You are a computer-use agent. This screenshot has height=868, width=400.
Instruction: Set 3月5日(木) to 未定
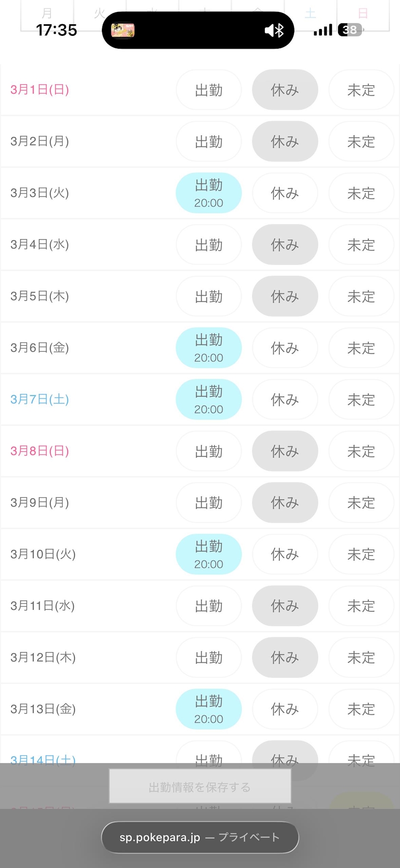(x=361, y=296)
